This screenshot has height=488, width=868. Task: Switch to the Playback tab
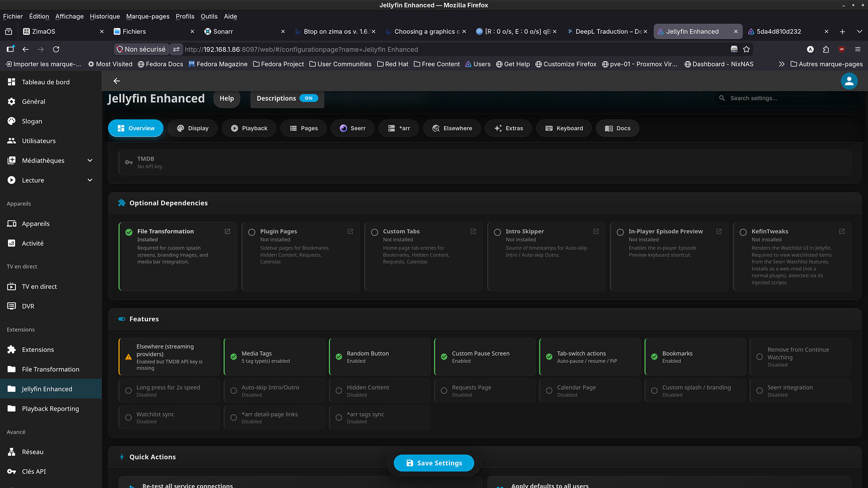(249, 128)
